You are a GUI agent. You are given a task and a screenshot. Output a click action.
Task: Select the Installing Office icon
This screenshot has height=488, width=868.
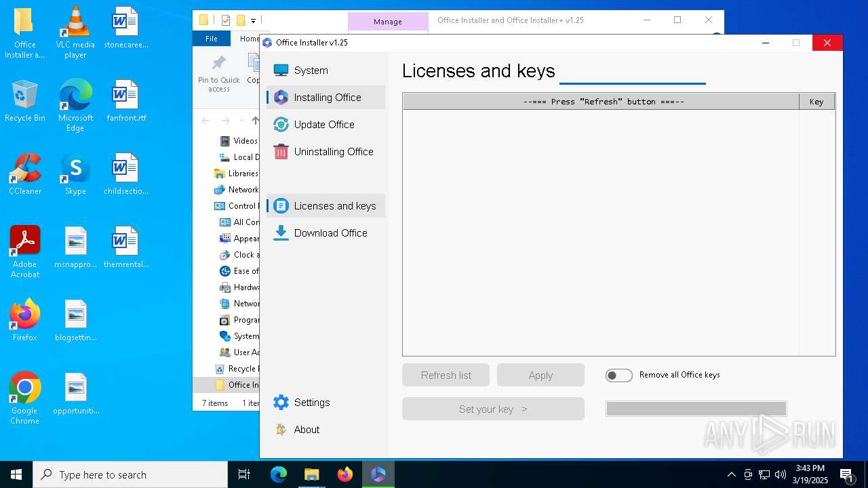tap(281, 98)
